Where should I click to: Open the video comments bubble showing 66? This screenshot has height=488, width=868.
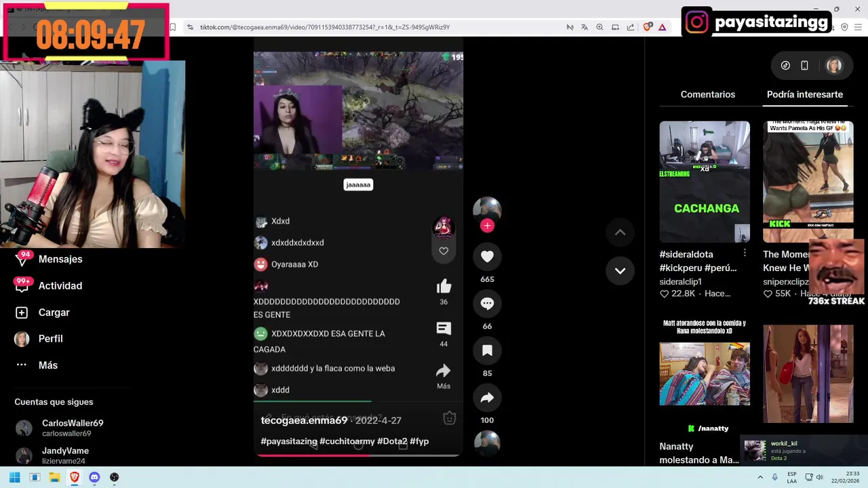487,304
